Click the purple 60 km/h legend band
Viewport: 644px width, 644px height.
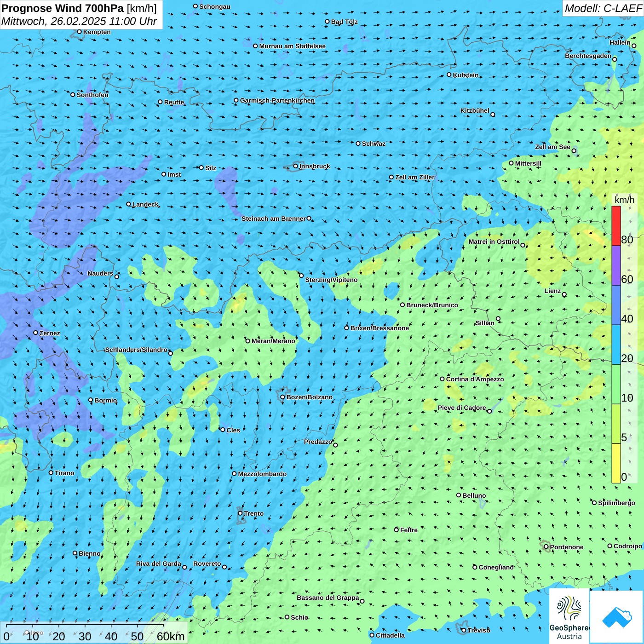pyautogui.click(x=616, y=265)
